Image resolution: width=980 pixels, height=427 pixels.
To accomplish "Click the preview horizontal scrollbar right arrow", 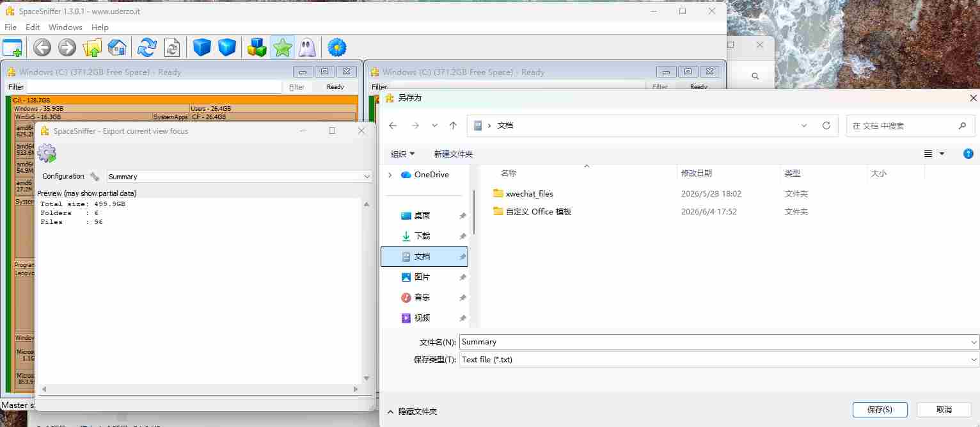I will (356, 389).
